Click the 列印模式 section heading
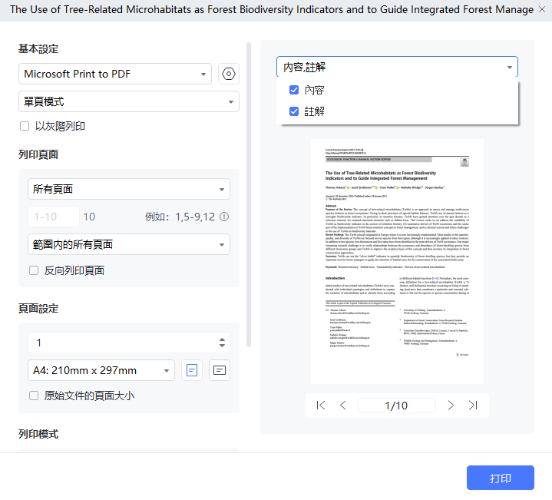Screen dimensions: 552x500 point(38,434)
